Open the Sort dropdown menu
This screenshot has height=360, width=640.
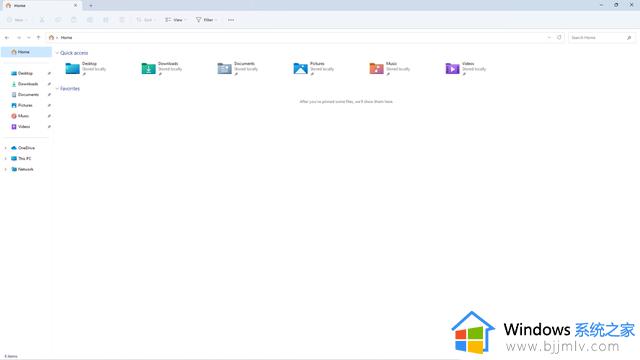click(145, 20)
